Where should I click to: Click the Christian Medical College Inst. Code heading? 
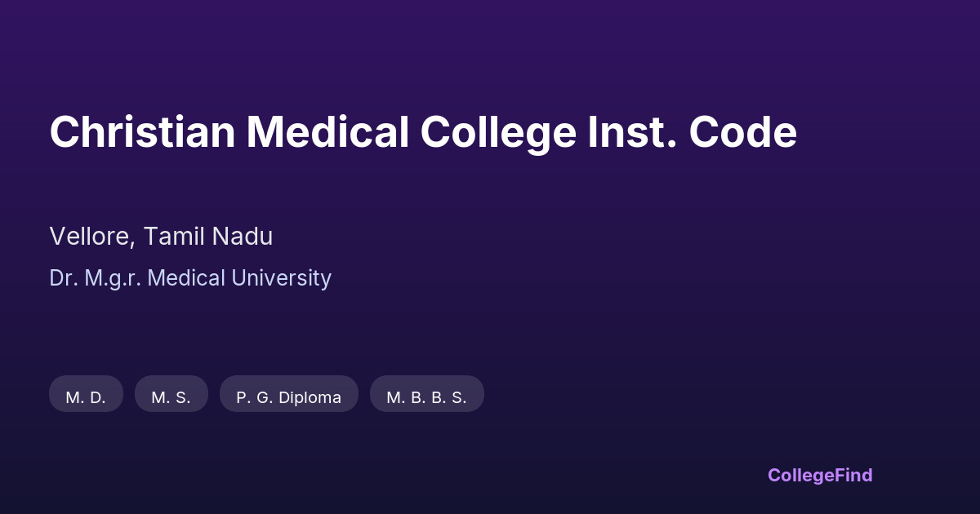(423, 132)
